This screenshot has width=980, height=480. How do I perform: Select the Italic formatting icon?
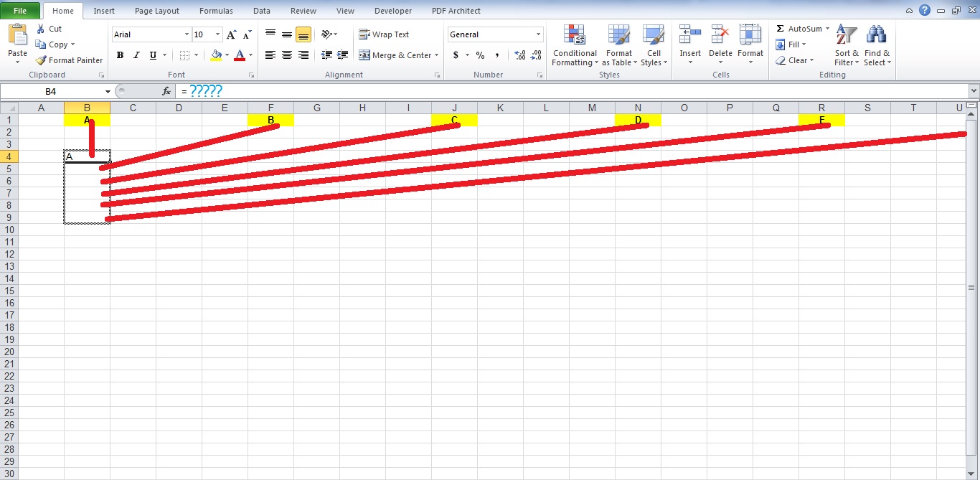(136, 55)
